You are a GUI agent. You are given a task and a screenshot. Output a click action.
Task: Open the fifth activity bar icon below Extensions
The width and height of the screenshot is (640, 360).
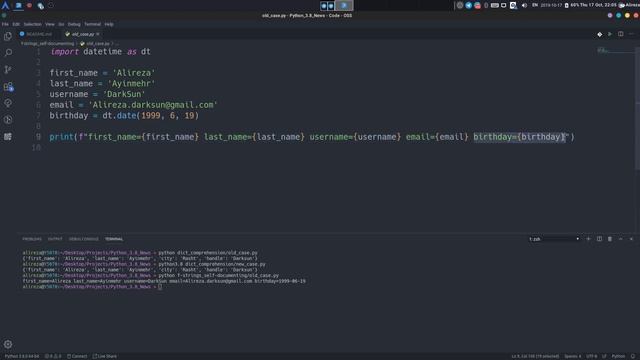8,103
